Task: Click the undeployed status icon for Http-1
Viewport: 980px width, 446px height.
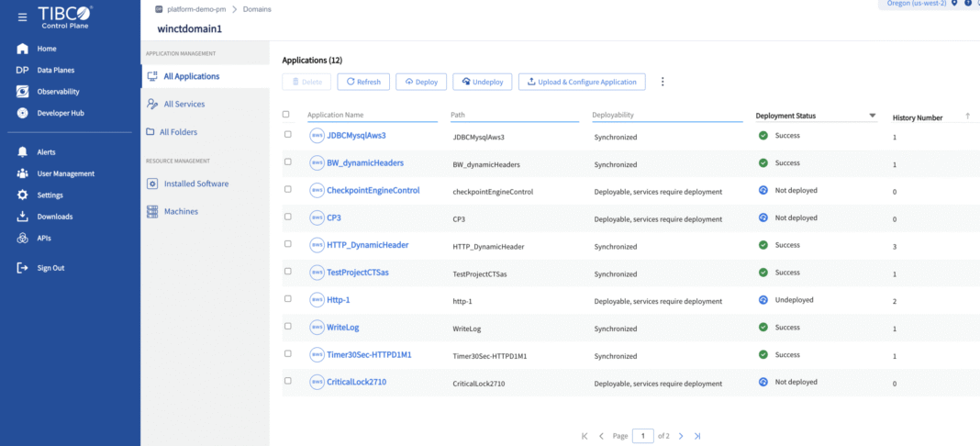Action: pyautogui.click(x=763, y=300)
